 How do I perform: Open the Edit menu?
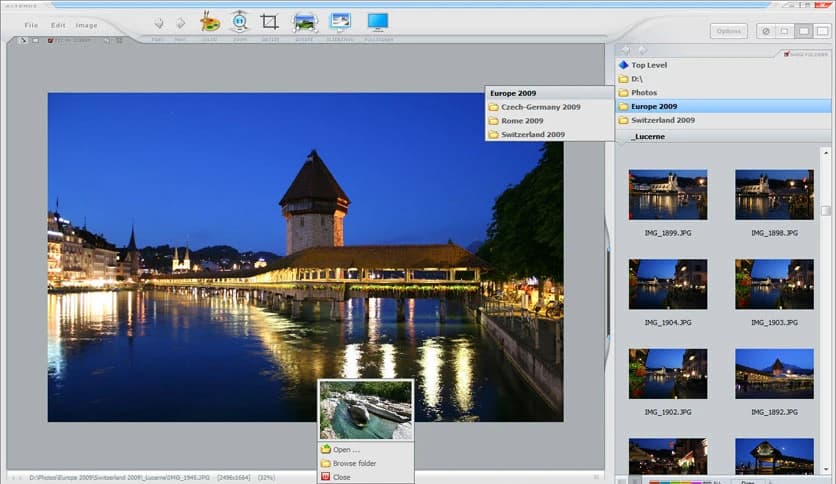click(58, 25)
